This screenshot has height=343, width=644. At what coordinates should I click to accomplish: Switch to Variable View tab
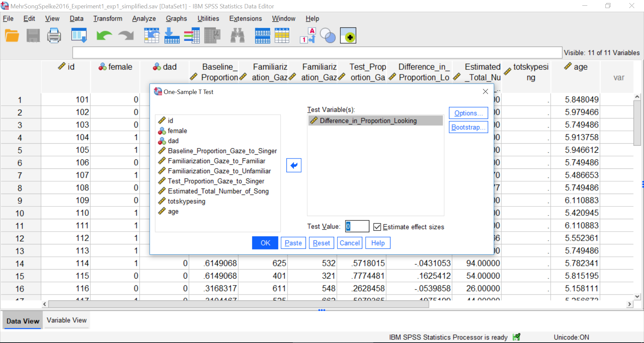tap(67, 320)
